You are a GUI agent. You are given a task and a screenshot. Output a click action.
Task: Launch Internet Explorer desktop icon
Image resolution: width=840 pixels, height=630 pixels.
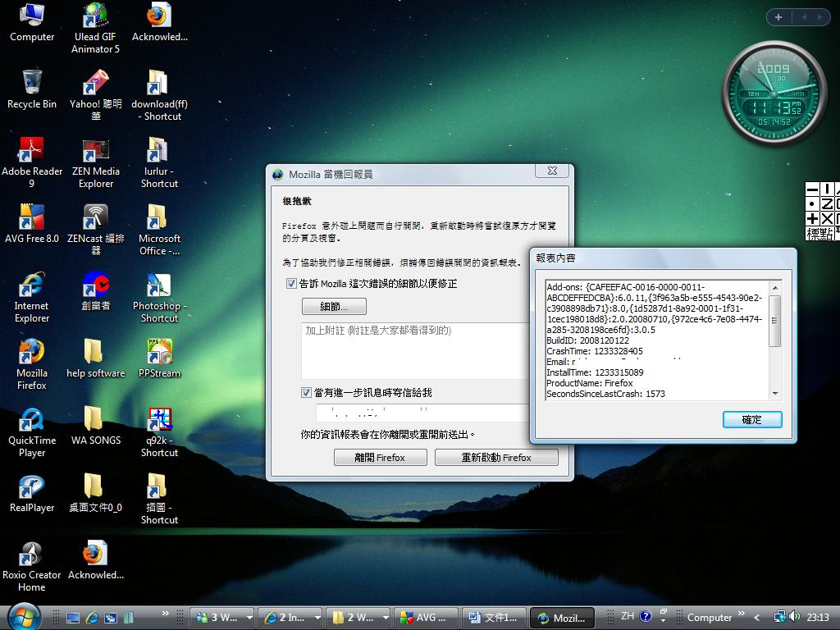32,297
